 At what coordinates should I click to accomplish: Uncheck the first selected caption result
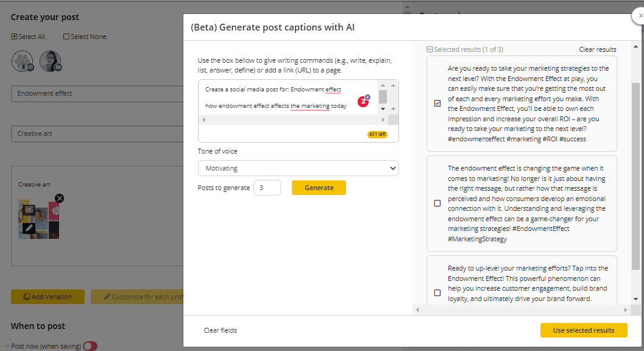coord(437,103)
